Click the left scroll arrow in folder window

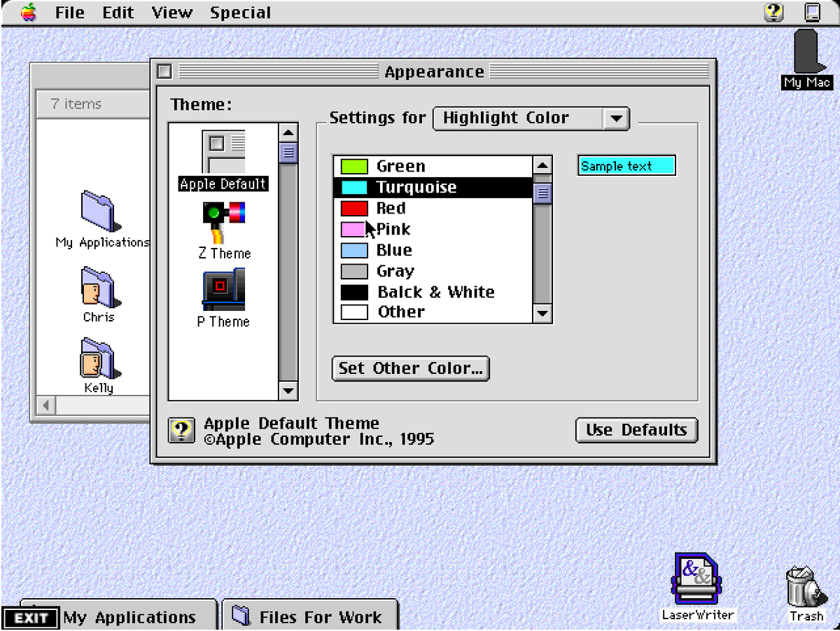click(x=46, y=405)
